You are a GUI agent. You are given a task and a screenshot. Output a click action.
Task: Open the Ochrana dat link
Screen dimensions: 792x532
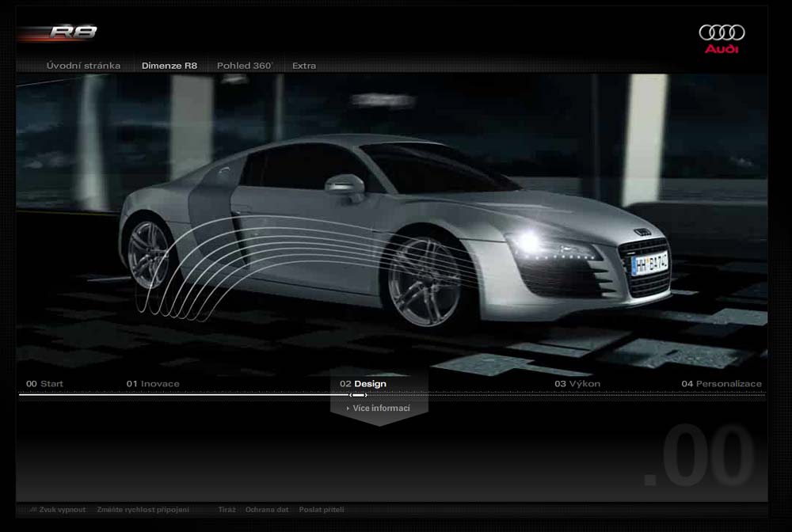point(267,510)
